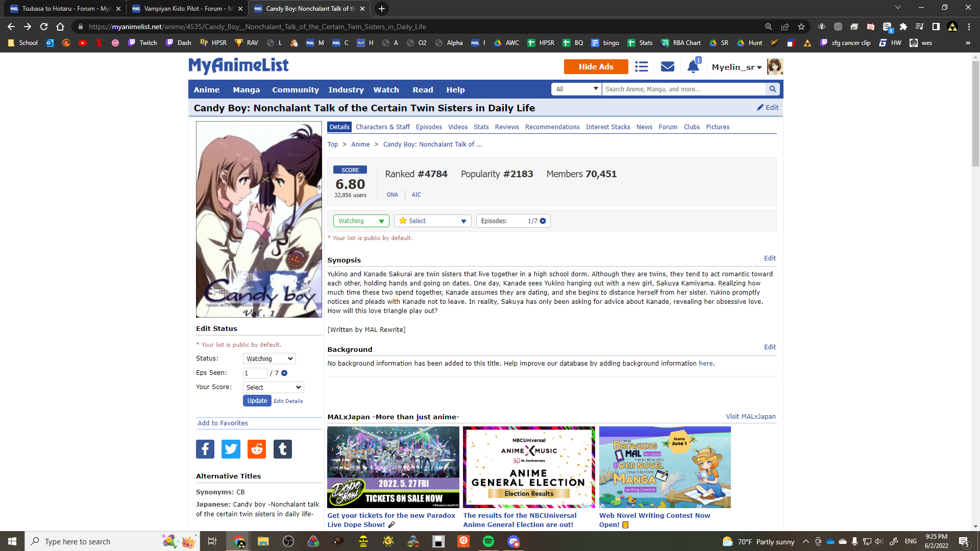Open Status dropdown in Edit Status
The height and width of the screenshot is (551, 980).
[x=269, y=359]
